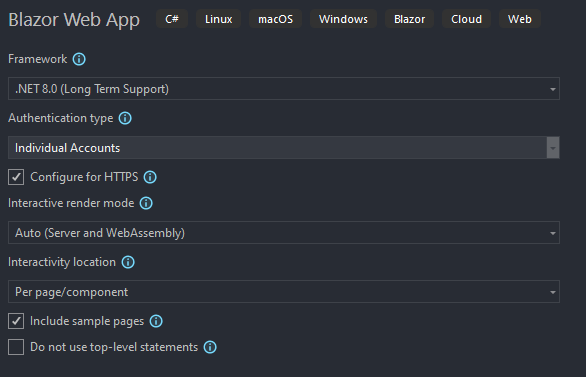This screenshot has width=586, height=377.
Task: Click the Linux tag
Action: tap(219, 19)
